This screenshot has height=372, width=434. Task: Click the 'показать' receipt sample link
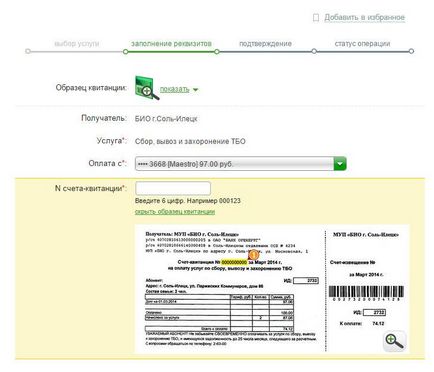[x=175, y=89]
